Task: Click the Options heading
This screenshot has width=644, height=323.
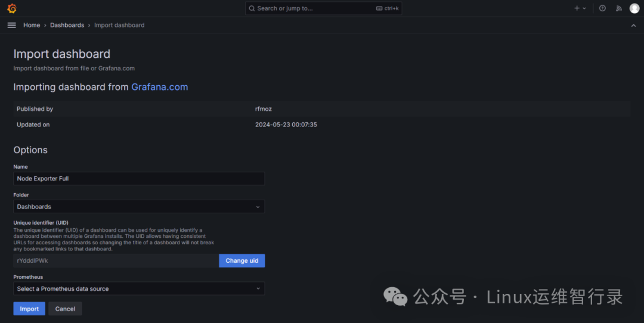Action: coord(30,150)
